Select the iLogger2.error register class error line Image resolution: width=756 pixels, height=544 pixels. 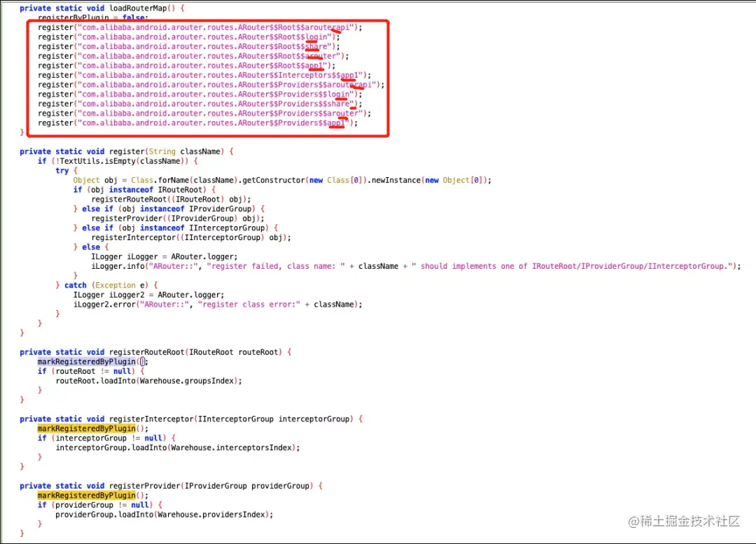click(218, 305)
